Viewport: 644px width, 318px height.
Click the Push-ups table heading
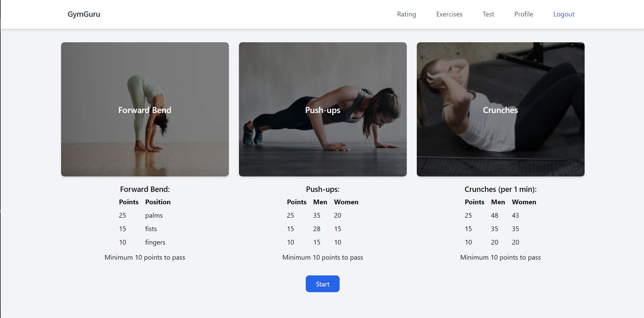pyautogui.click(x=323, y=189)
